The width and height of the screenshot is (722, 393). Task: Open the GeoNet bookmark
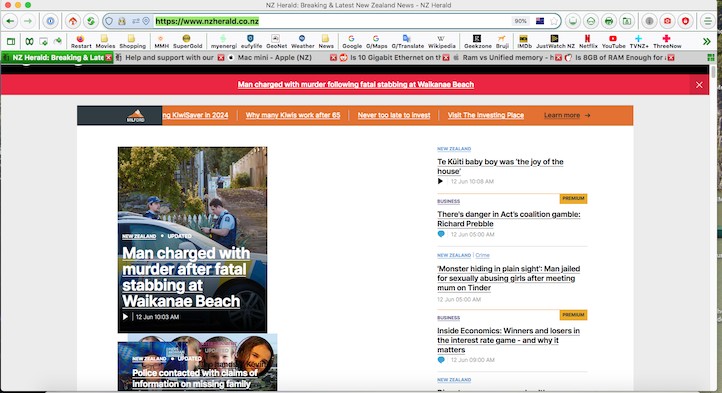point(276,42)
